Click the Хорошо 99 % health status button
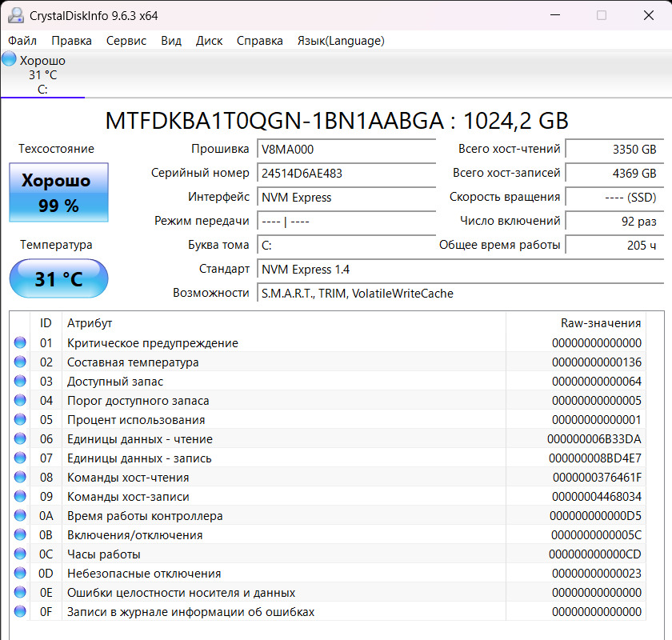 coord(58,193)
